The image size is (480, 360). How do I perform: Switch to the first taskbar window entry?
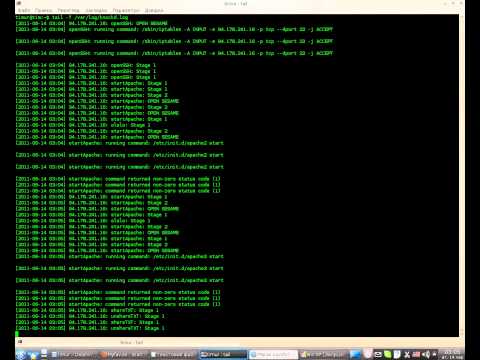click(x=73, y=355)
